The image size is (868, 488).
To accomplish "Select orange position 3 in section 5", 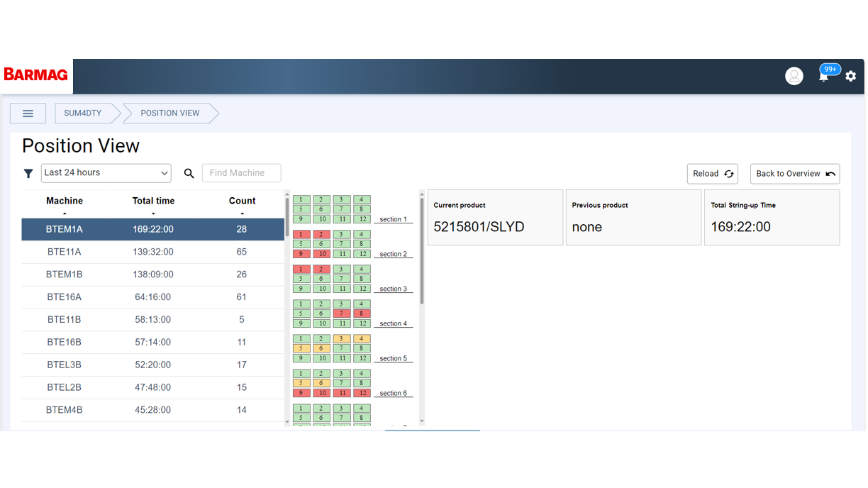I will pyautogui.click(x=342, y=339).
